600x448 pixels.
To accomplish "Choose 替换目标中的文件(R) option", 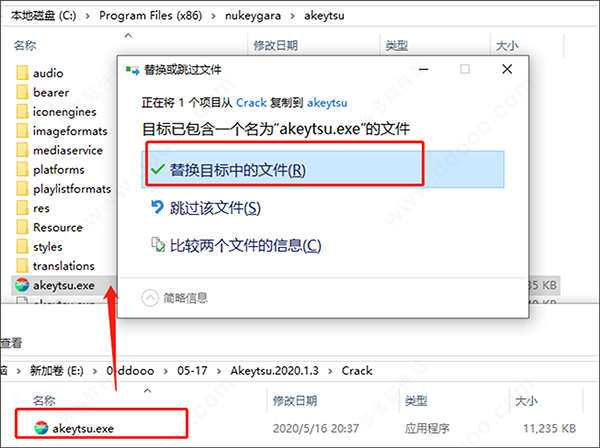I will coord(239,170).
